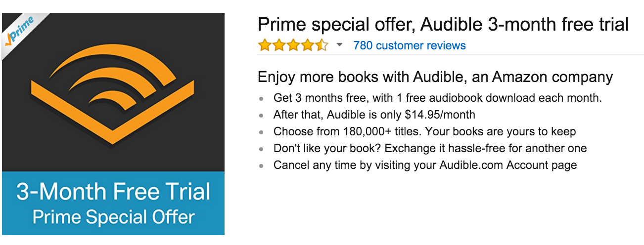Click the "Choose from 180,000+ titles" line

424,132
